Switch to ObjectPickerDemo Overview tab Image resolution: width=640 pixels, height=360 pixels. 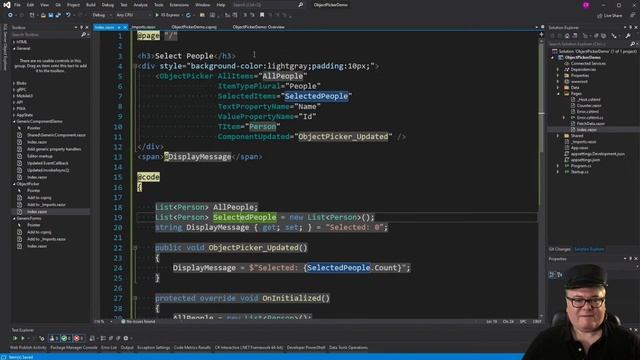click(x=258, y=27)
